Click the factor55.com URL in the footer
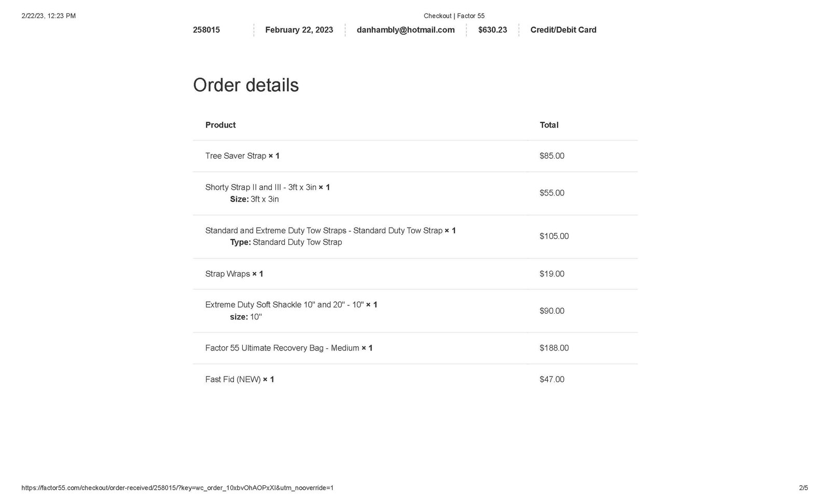The height and width of the screenshot is (504, 830). tap(177, 488)
